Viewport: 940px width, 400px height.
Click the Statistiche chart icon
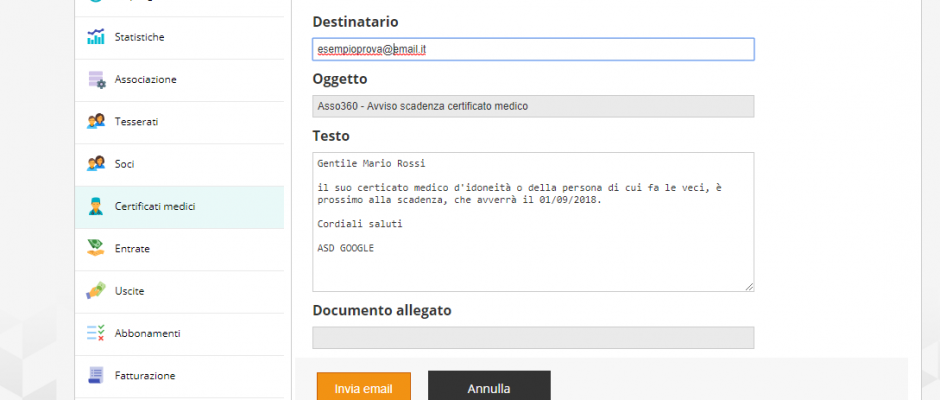[x=95, y=37]
